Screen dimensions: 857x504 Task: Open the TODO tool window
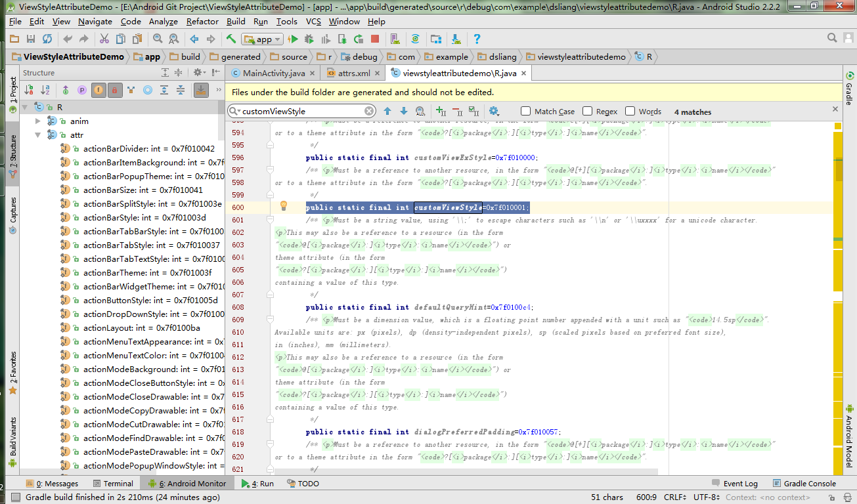302,484
